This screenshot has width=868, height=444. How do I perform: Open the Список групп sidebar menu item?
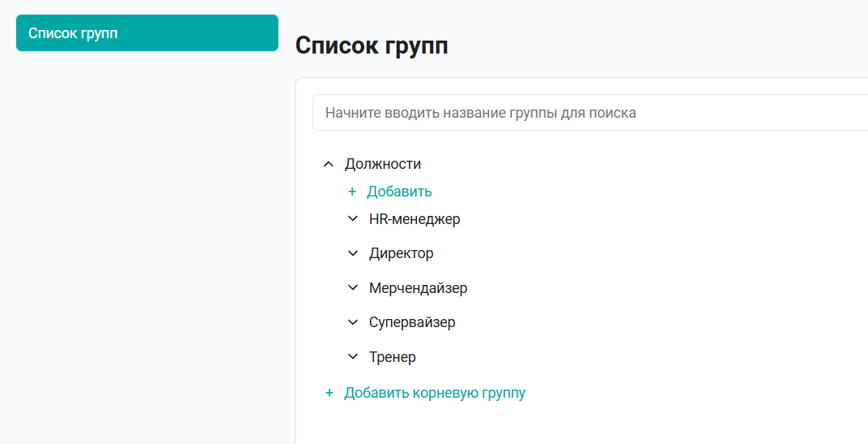(x=147, y=32)
